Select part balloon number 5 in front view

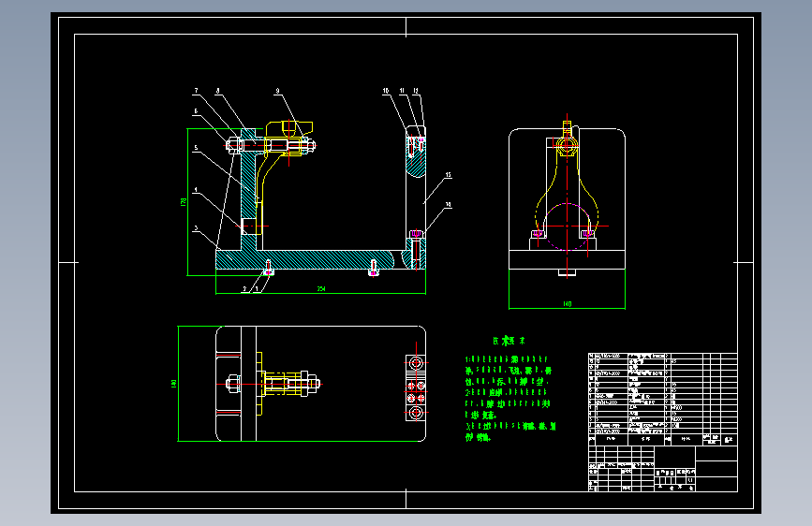click(x=196, y=148)
